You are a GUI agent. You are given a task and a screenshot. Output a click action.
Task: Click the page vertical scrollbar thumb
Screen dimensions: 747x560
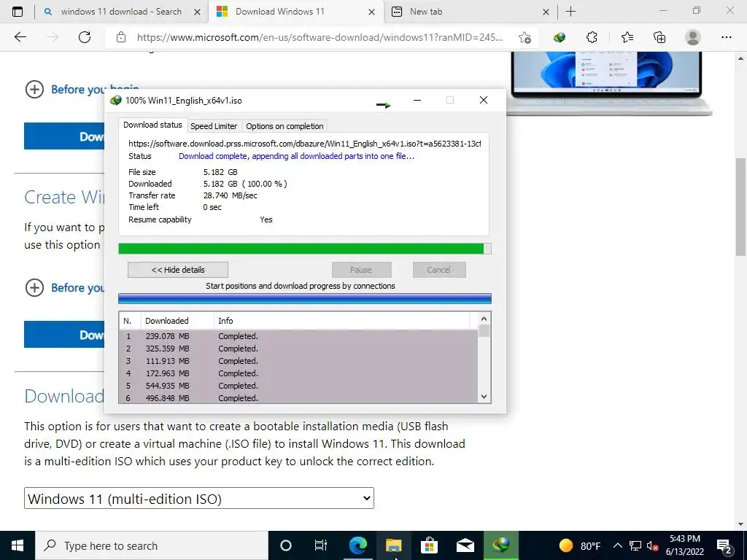pos(740,206)
